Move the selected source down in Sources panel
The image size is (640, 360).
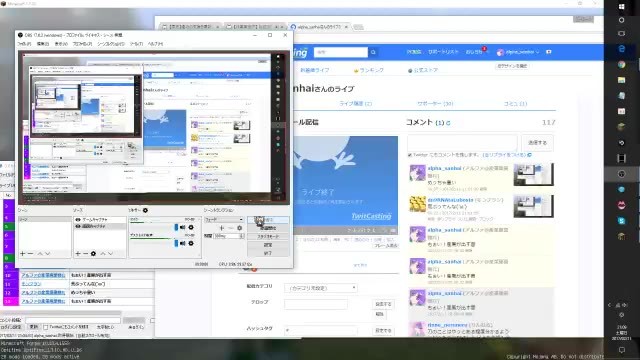(x=111, y=253)
